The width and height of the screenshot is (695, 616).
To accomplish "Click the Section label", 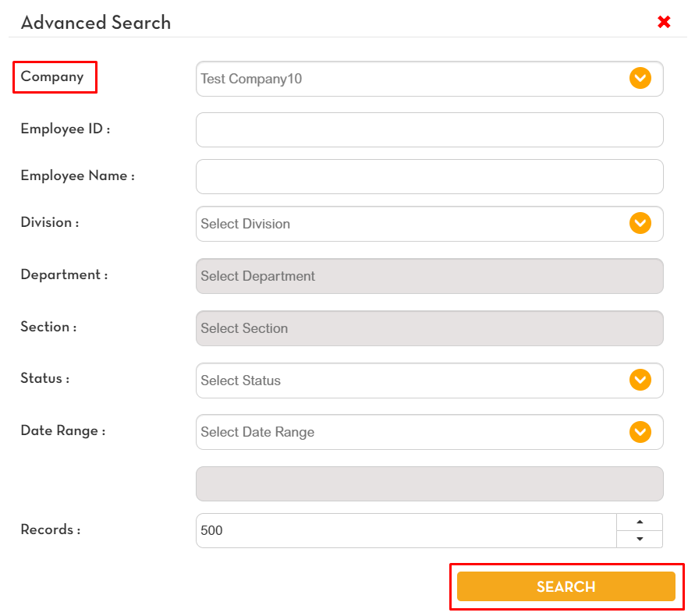I will [48, 327].
